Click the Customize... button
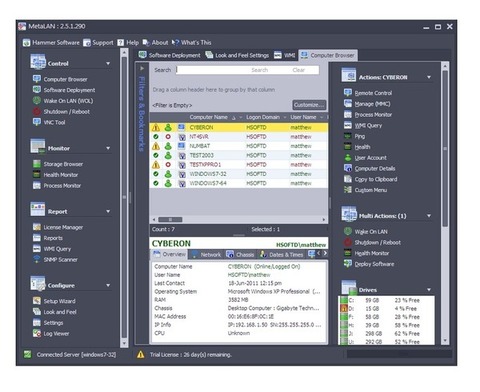Viewport: 480px width, 392px height. [x=309, y=105]
